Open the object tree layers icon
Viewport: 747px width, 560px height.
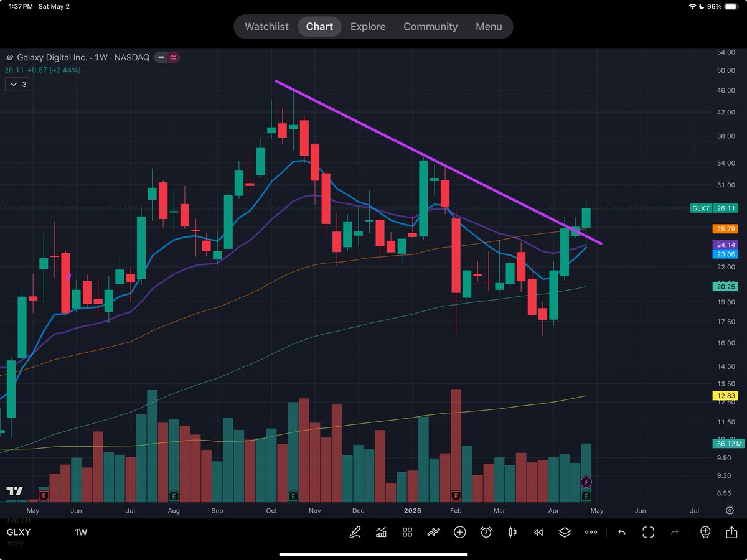click(565, 532)
